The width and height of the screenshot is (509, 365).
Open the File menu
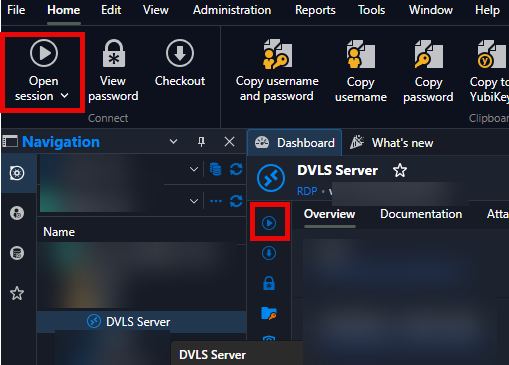point(16,10)
